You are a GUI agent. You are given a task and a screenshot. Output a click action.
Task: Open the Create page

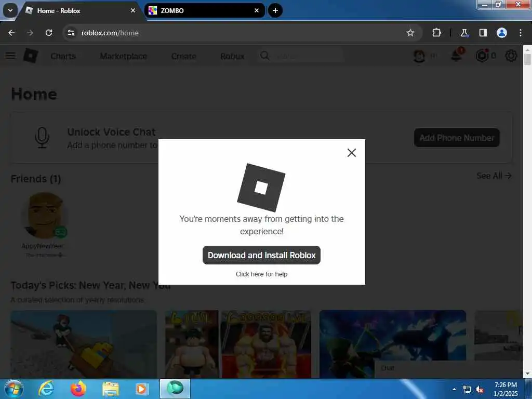tap(183, 56)
